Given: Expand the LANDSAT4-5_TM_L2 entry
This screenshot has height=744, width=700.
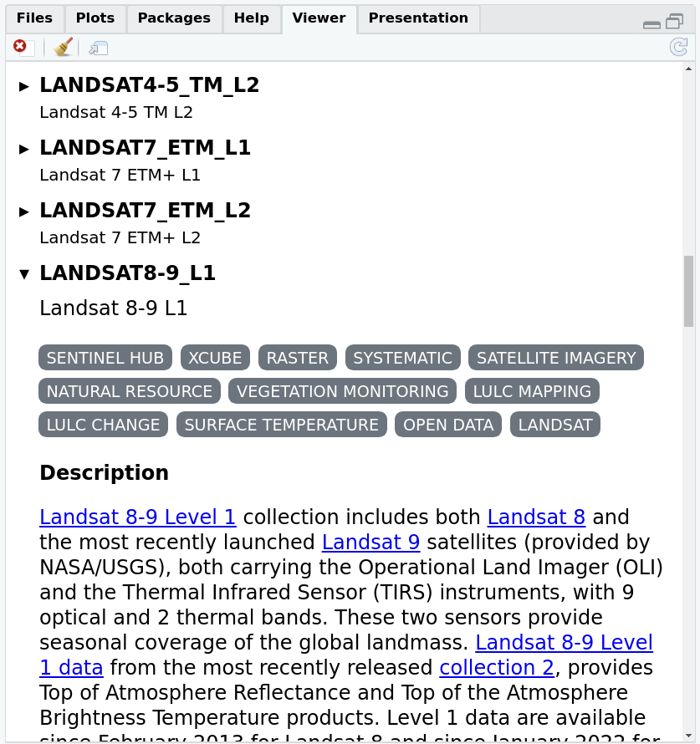Looking at the screenshot, I should 24,86.
